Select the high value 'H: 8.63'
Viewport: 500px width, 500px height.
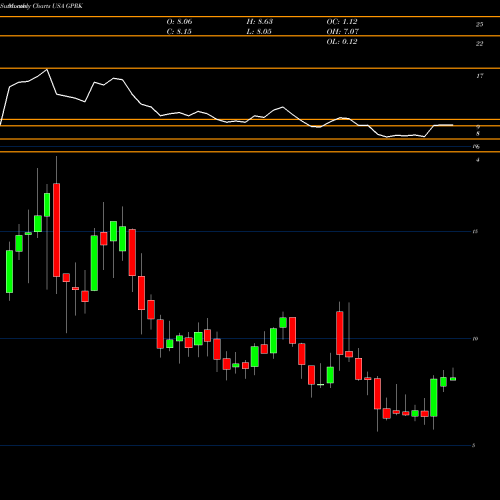tap(259, 22)
